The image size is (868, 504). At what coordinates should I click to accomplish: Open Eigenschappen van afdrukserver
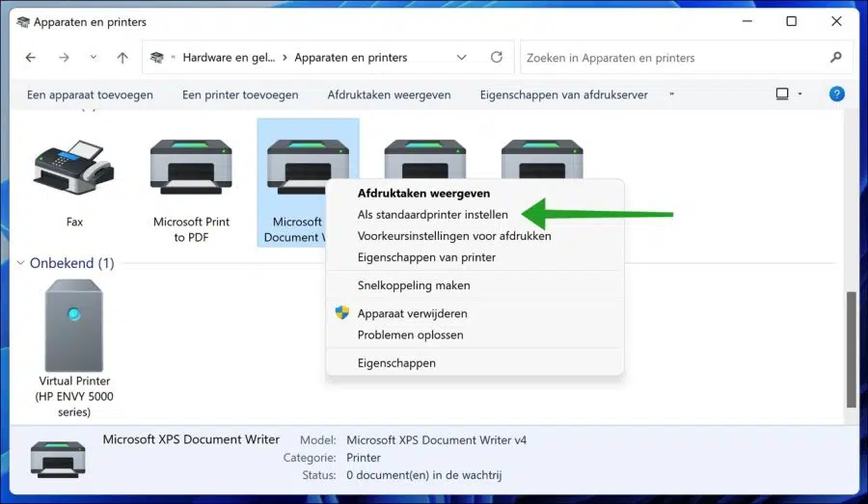563,94
